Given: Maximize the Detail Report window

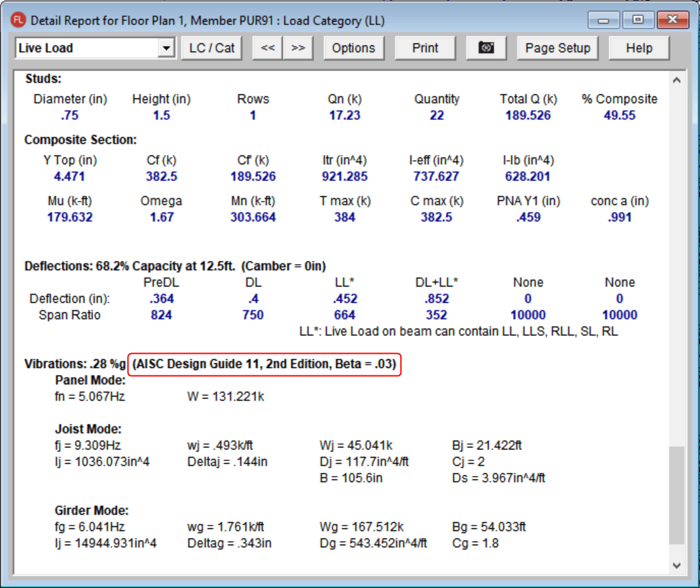Looking at the screenshot, I should pyautogui.click(x=637, y=20).
